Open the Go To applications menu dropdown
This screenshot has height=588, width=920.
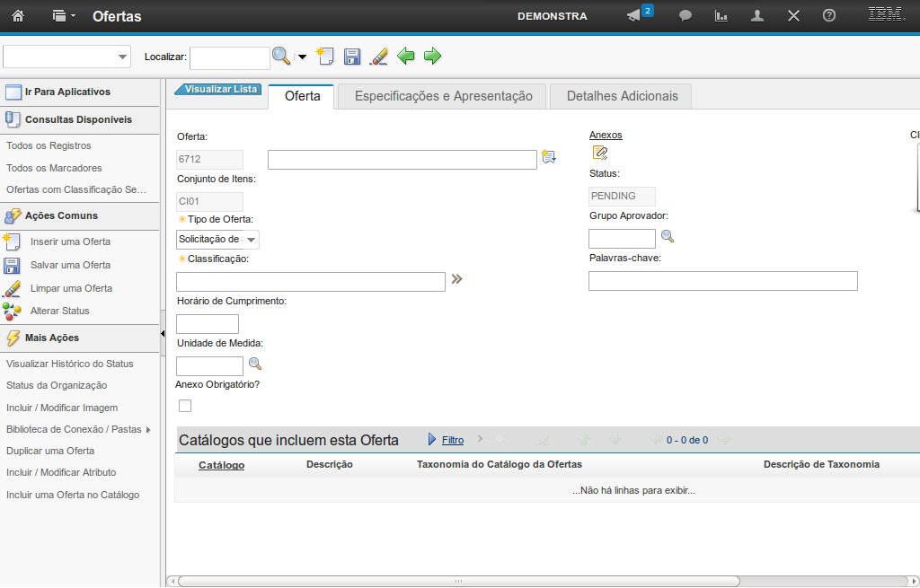(x=63, y=16)
